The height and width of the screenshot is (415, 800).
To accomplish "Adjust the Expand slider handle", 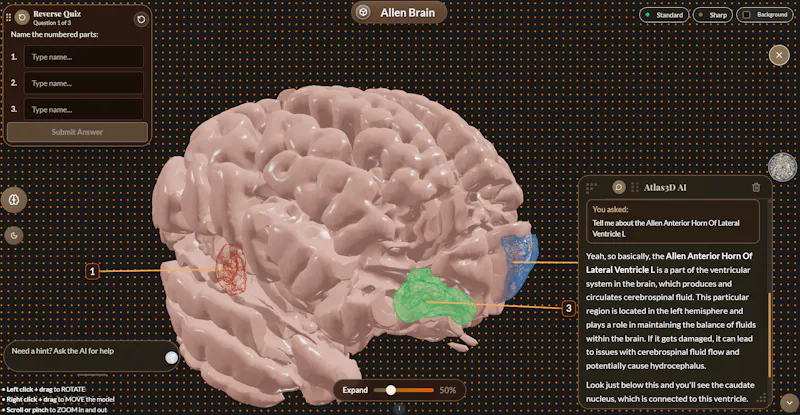I will click(391, 390).
